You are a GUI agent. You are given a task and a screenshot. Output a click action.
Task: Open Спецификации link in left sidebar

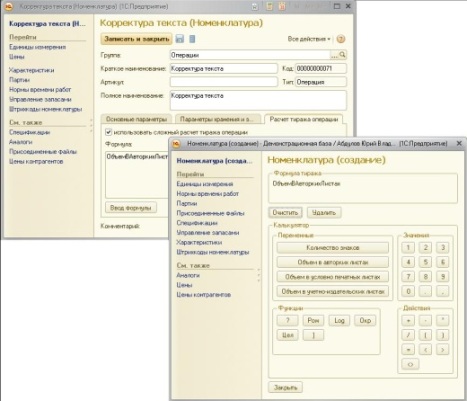pos(29,132)
